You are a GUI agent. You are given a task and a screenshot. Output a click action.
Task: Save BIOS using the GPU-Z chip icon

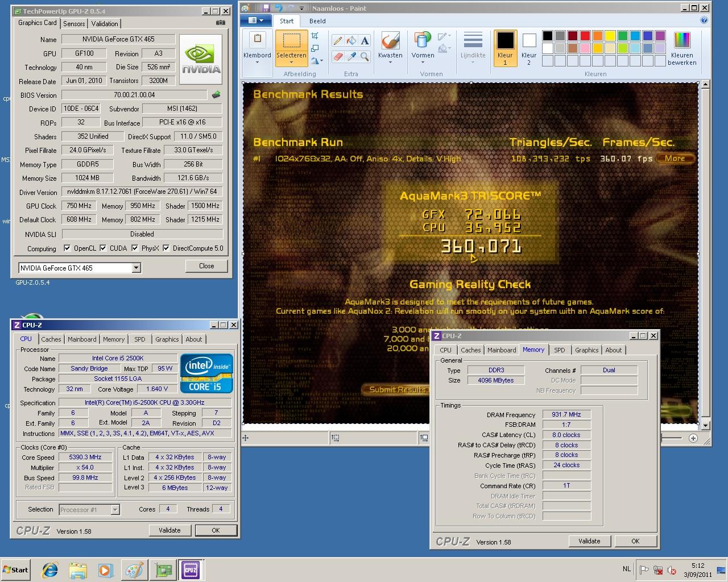(216, 95)
